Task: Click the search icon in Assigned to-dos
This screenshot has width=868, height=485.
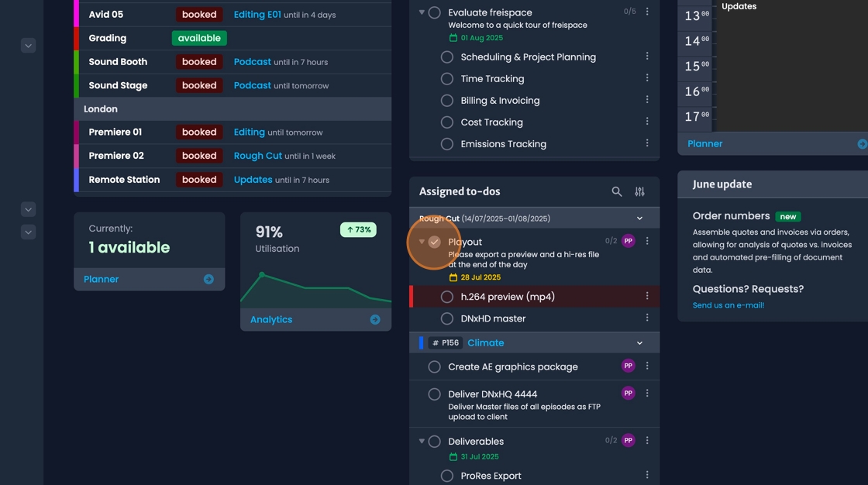Action: pos(617,191)
